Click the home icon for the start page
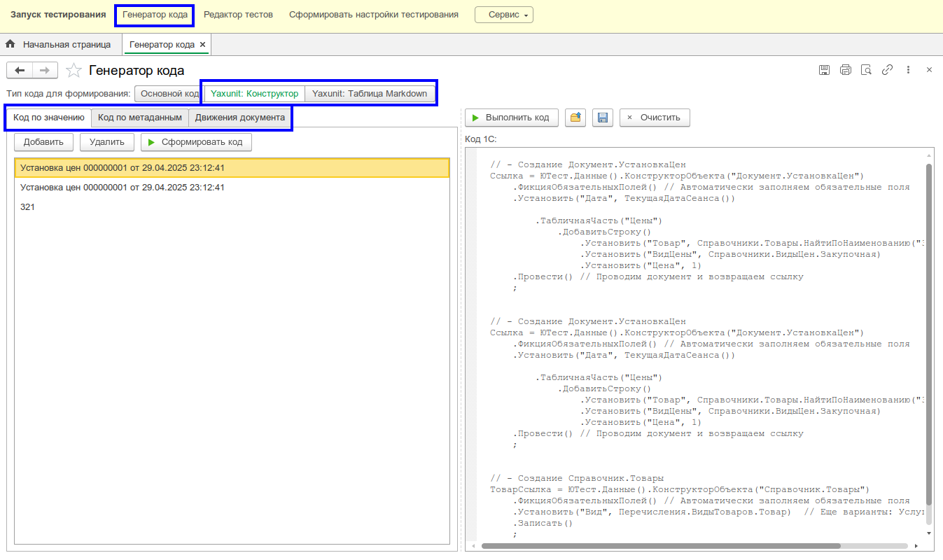943x560 pixels. pos(10,43)
